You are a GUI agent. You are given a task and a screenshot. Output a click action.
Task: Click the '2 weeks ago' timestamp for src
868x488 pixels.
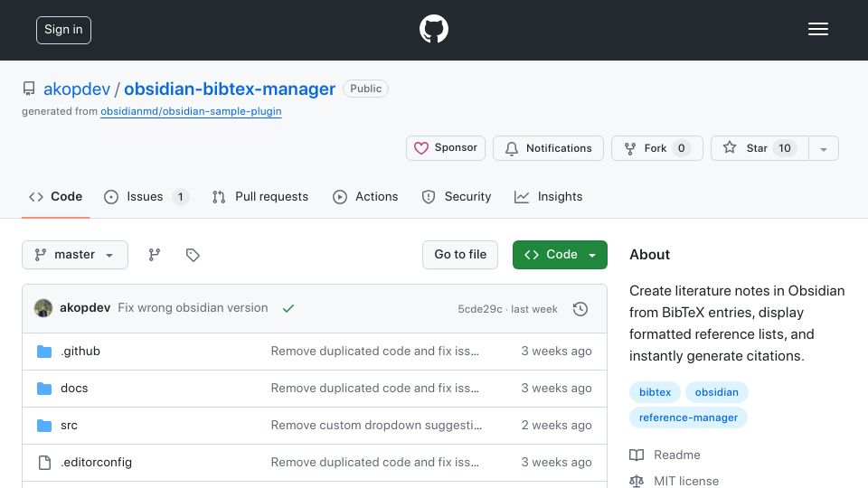556,426
